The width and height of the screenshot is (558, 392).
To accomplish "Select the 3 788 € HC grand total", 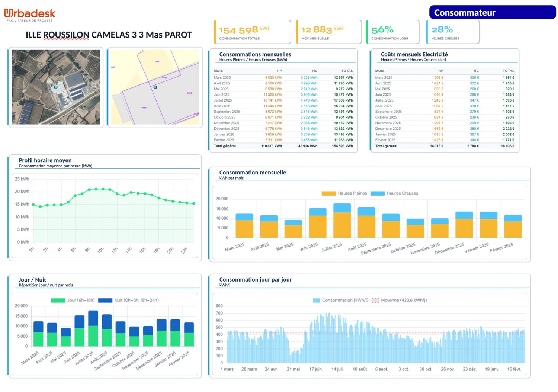I will 473,146.
